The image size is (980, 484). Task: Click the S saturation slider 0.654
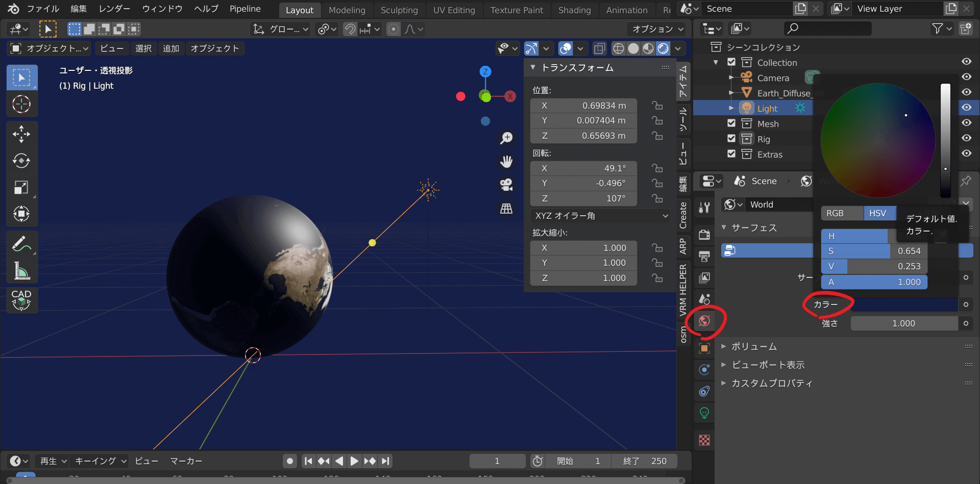click(x=874, y=251)
